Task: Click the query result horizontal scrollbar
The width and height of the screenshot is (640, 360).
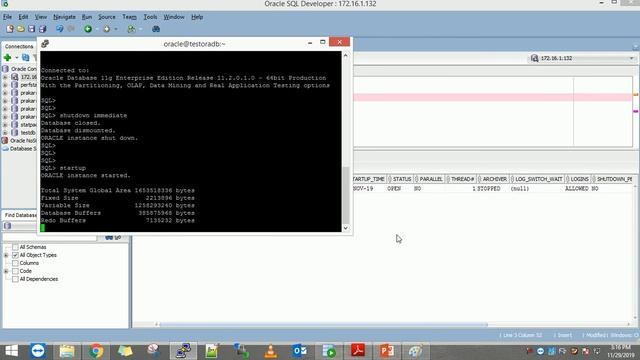Action: coord(324,324)
